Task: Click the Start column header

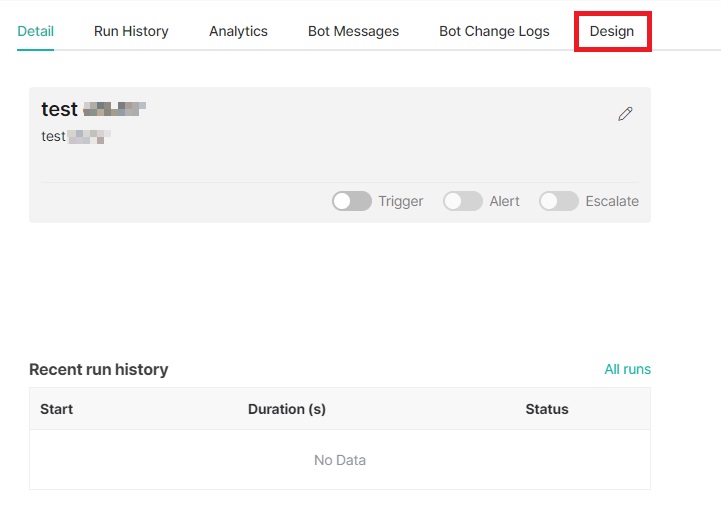Action: pyautogui.click(x=56, y=409)
